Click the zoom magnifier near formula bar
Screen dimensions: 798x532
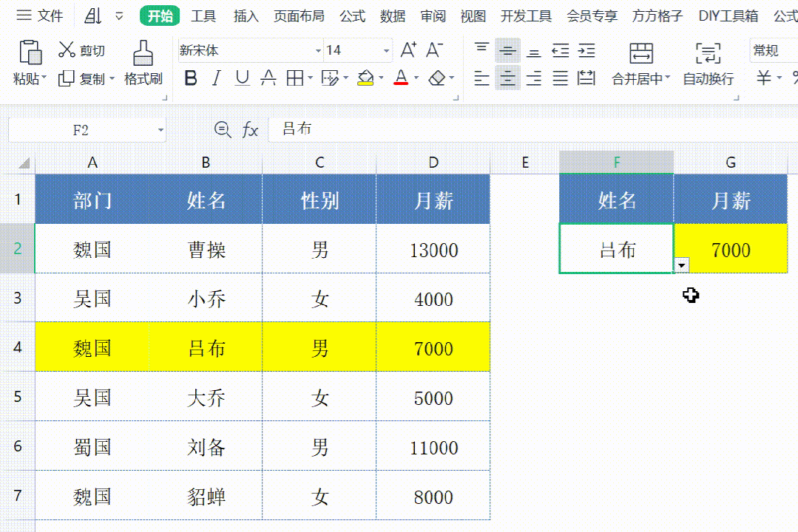tap(223, 130)
